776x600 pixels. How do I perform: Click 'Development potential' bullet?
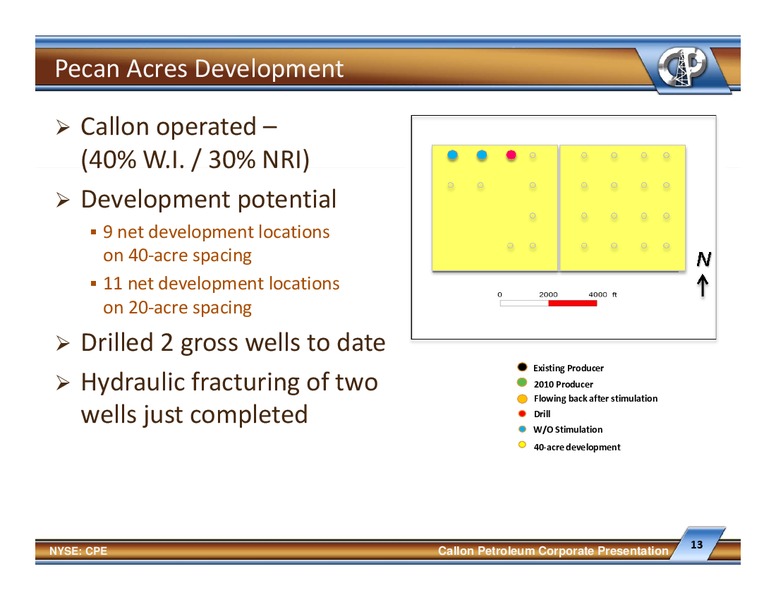(x=208, y=200)
